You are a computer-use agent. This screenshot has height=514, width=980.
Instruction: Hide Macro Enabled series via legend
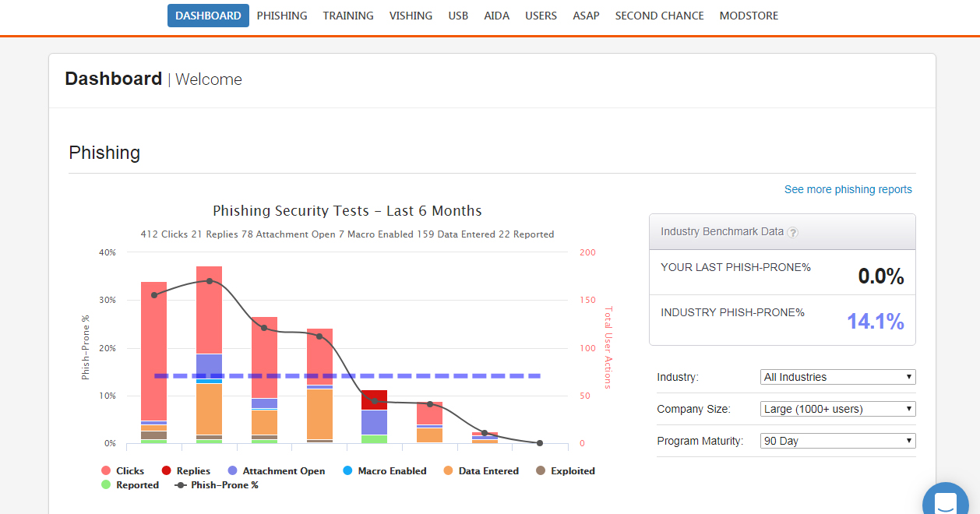coord(384,471)
